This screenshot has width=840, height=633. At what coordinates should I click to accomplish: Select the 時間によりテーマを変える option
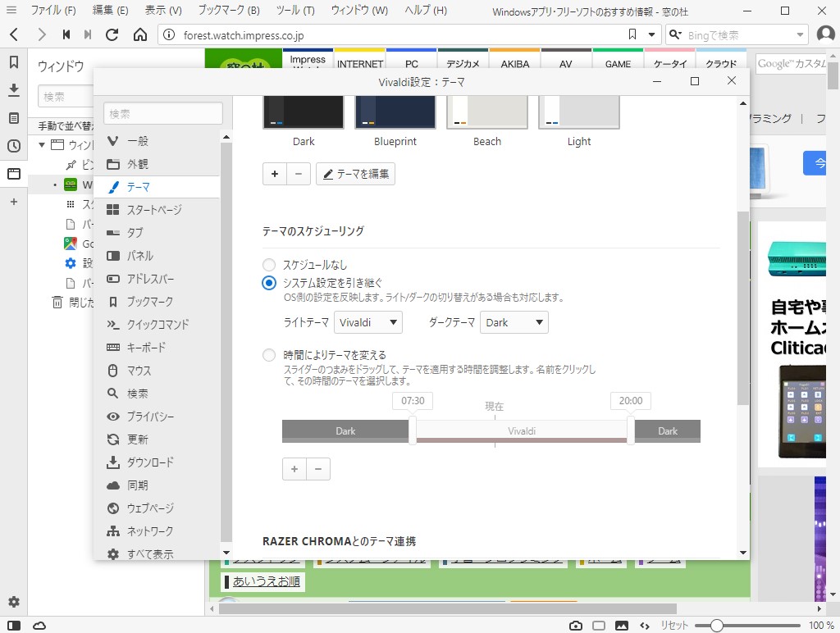268,355
